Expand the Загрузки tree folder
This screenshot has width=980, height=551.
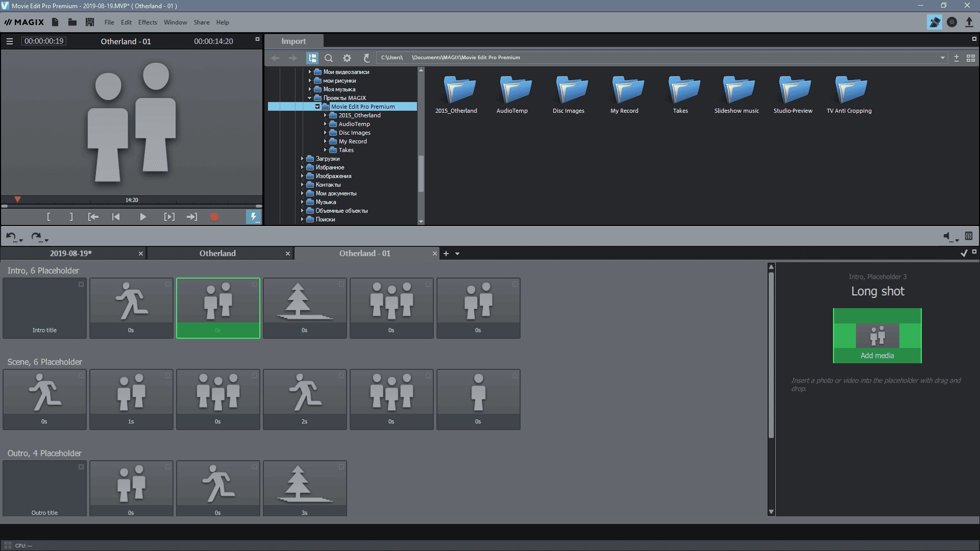click(x=302, y=159)
